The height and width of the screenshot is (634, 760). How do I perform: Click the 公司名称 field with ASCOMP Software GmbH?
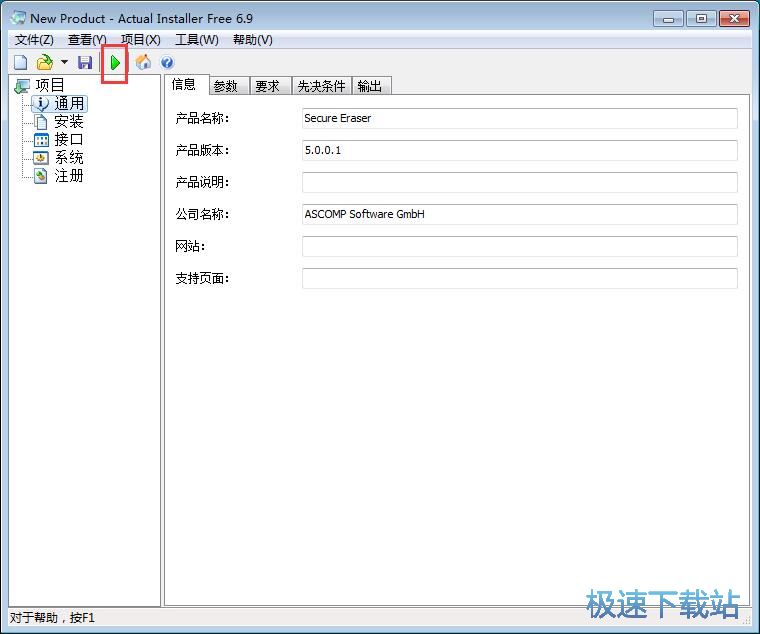pyautogui.click(x=520, y=214)
